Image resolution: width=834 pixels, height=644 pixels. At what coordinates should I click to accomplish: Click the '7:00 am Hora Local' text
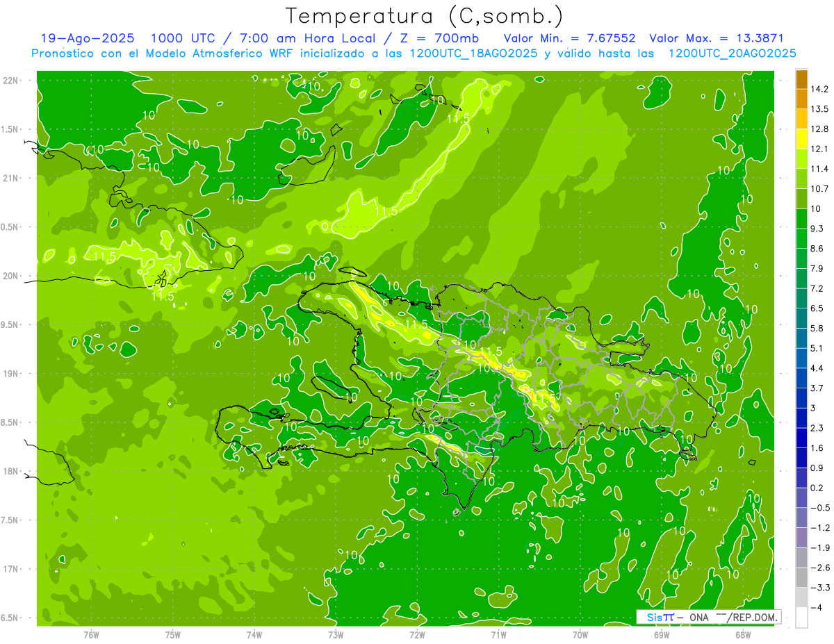coord(306,38)
